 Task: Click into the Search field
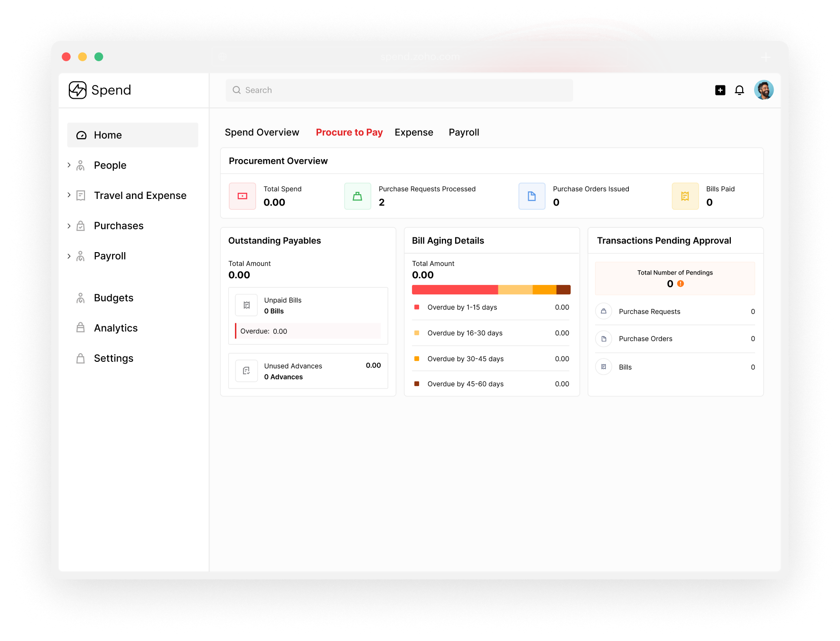pyautogui.click(x=399, y=90)
